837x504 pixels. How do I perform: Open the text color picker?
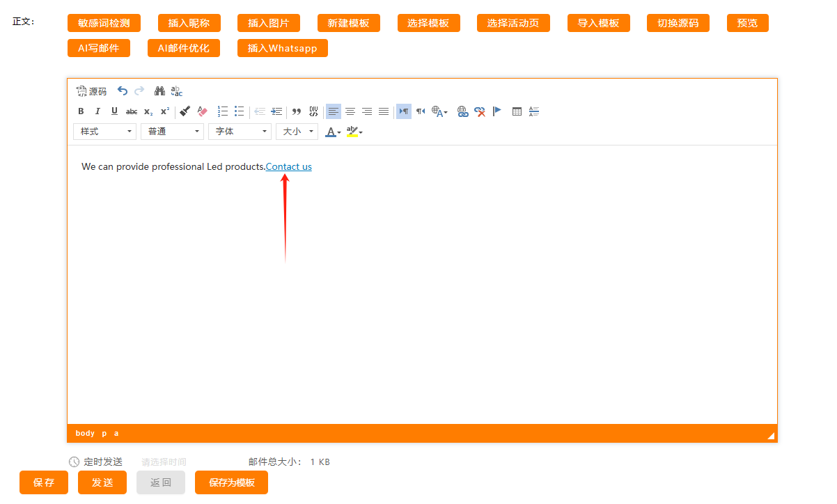334,132
